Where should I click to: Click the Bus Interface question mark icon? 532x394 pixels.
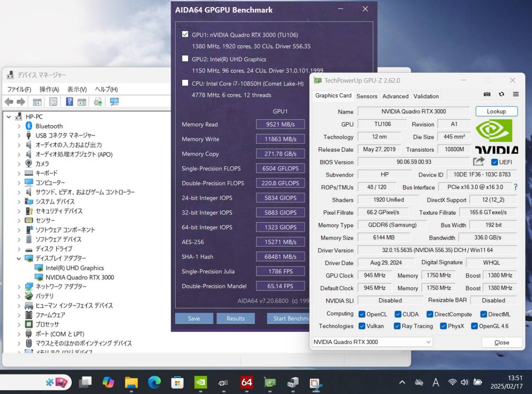[x=516, y=187]
